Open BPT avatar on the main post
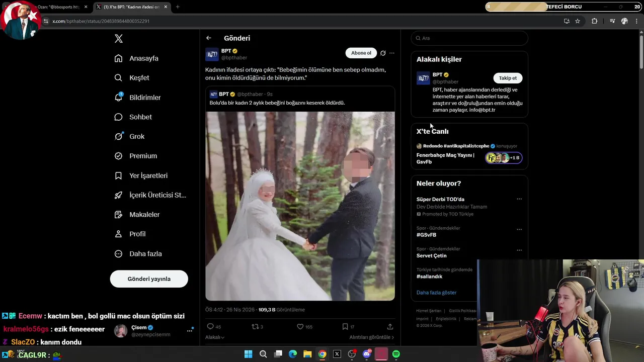The height and width of the screenshot is (362, 644). coord(212,54)
